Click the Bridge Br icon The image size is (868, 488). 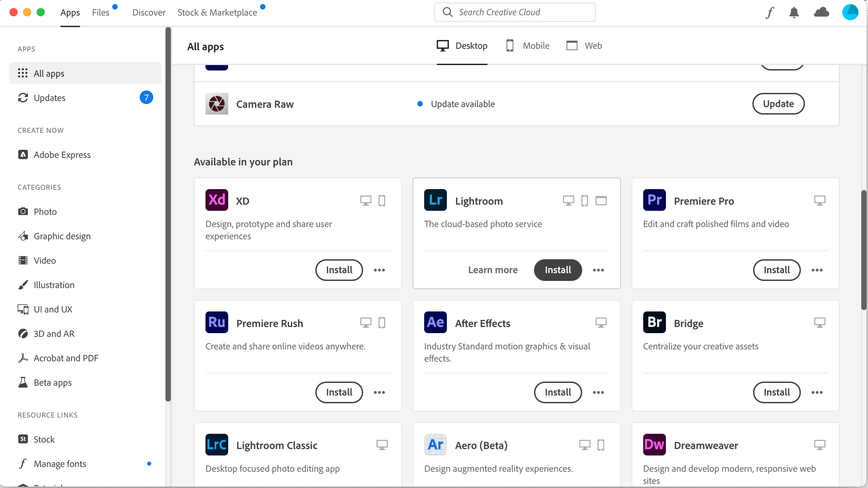[x=654, y=322]
